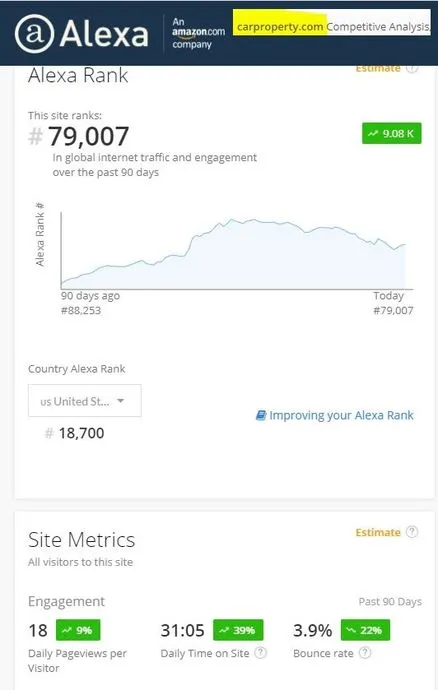
Task: Click the Estimate label in Site Metrics
Action: 378,532
